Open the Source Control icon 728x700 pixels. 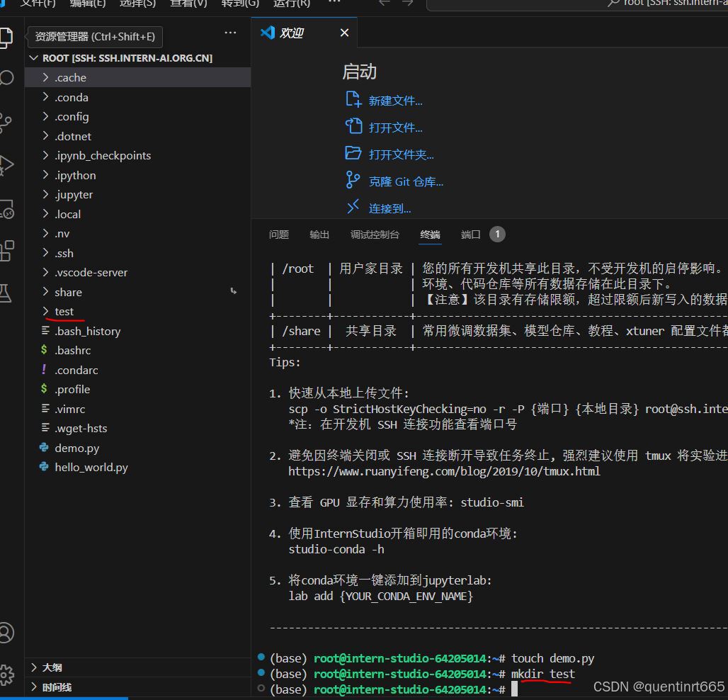[6, 122]
